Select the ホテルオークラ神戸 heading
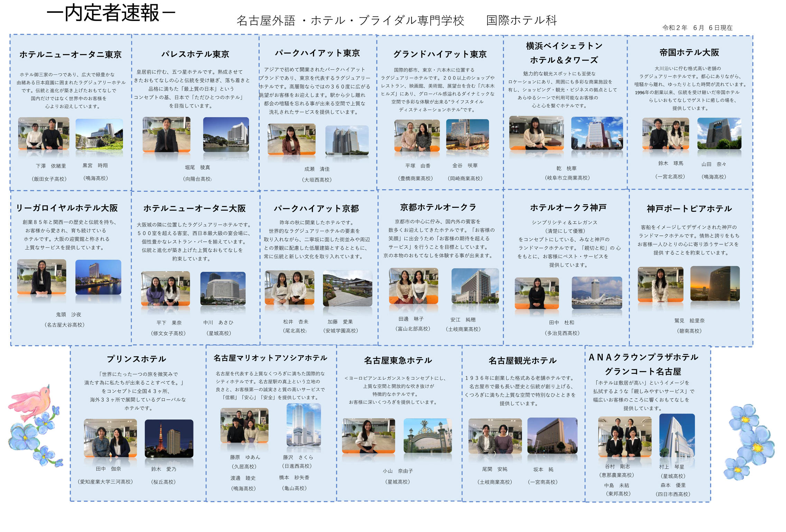Screen dimensions: 786x532 568,208
